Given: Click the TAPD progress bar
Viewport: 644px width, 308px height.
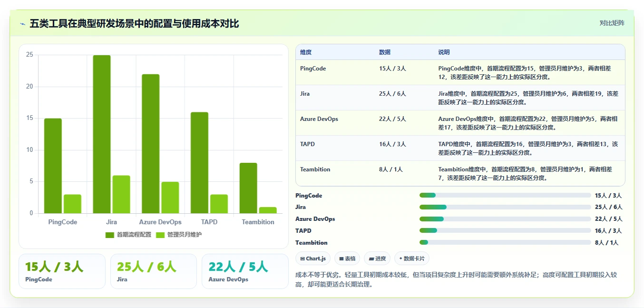Looking at the screenshot, I should [x=505, y=230].
